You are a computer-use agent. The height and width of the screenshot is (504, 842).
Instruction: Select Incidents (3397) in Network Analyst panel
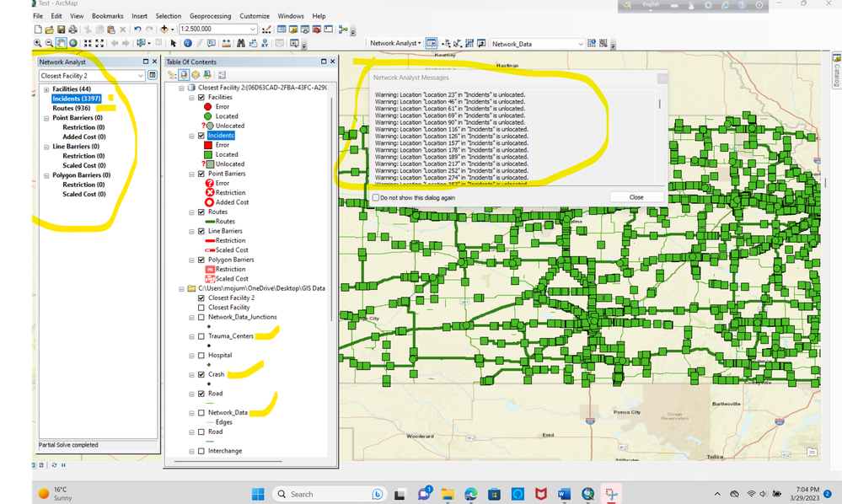76,99
